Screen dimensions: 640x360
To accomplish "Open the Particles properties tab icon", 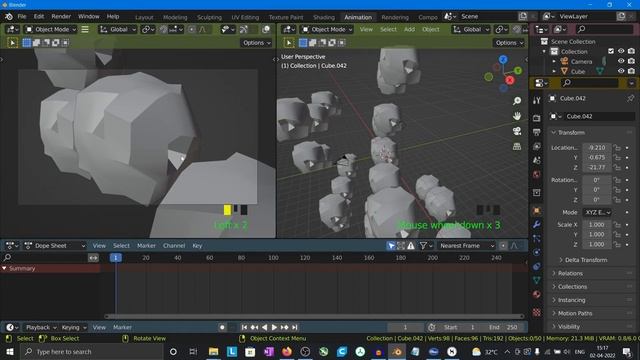I will coord(537,238).
